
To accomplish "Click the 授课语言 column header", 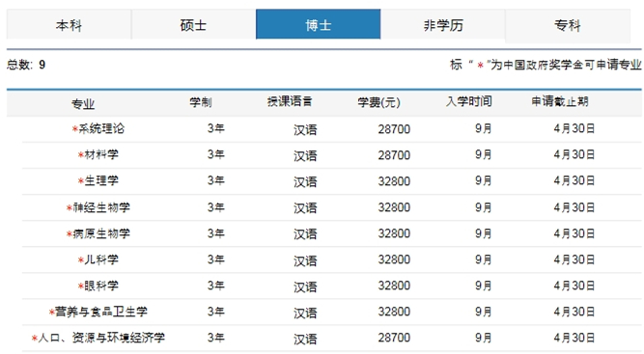I will click(x=290, y=101).
